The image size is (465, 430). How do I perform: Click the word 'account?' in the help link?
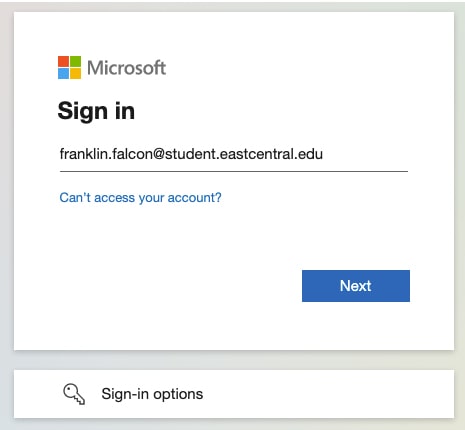194,198
